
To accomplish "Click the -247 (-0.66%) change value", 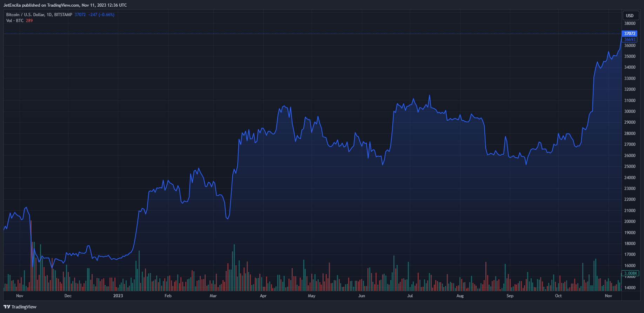I will point(101,15).
